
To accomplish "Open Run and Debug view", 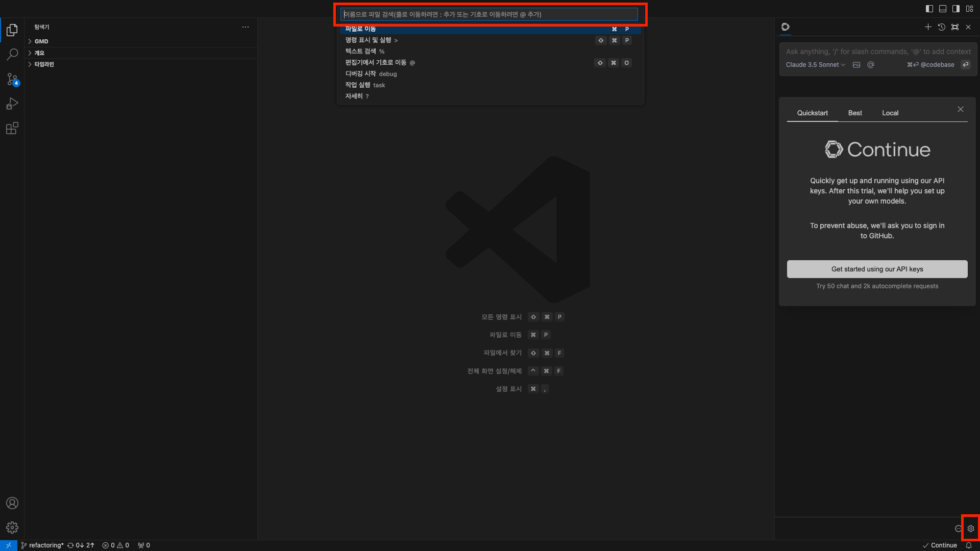I will click(x=12, y=104).
